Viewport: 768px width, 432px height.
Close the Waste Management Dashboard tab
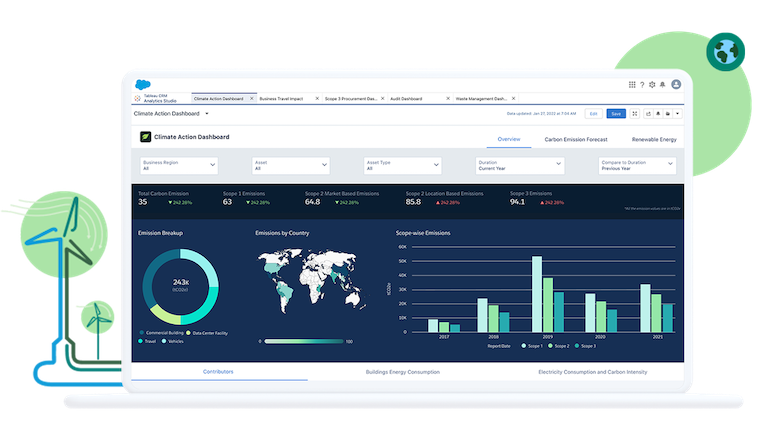point(513,98)
